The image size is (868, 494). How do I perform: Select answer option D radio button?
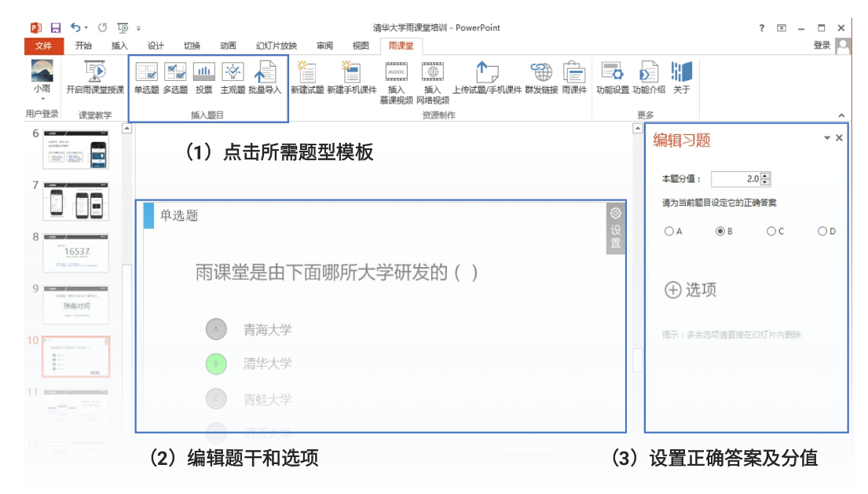[x=822, y=231]
